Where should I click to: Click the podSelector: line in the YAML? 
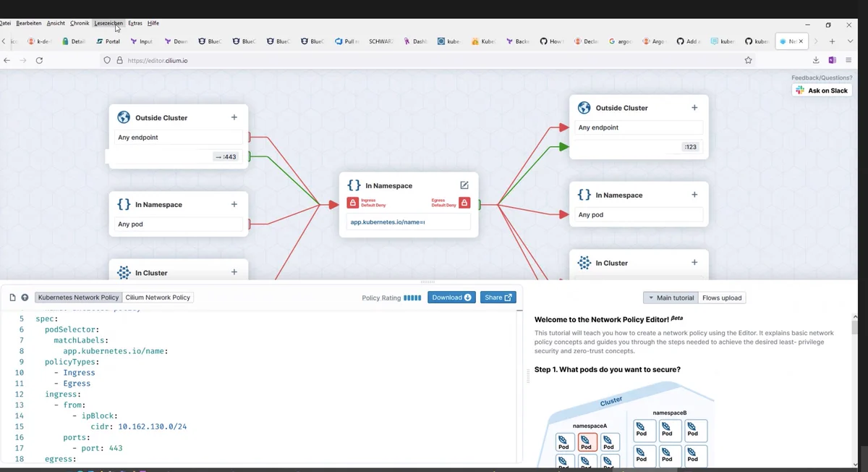coord(72,329)
